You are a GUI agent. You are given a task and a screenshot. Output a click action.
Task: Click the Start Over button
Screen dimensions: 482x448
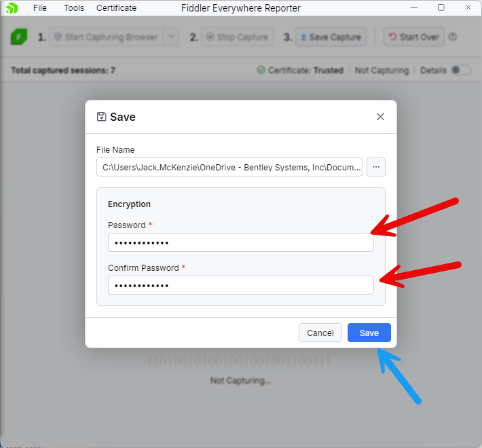pos(413,37)
